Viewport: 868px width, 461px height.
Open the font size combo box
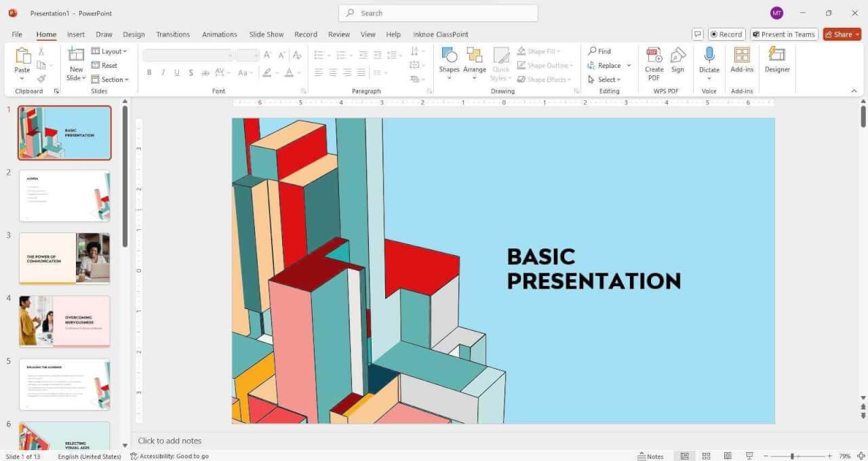248,55
